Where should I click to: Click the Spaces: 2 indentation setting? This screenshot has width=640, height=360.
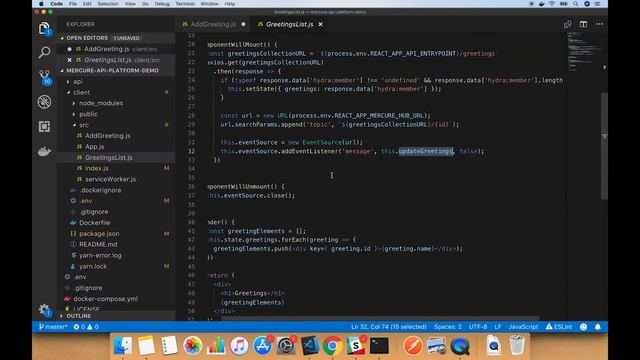(448, 327)
